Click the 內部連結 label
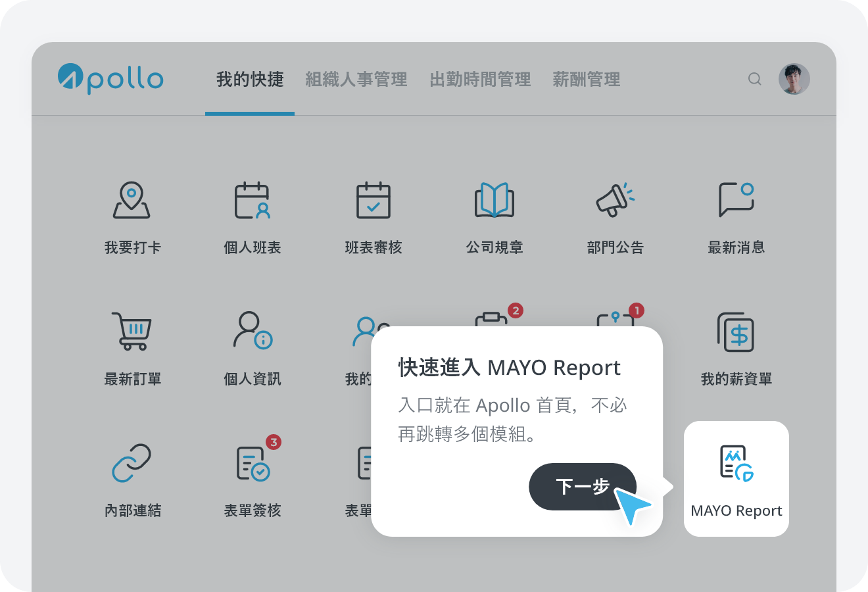 [x=132, y=510]
